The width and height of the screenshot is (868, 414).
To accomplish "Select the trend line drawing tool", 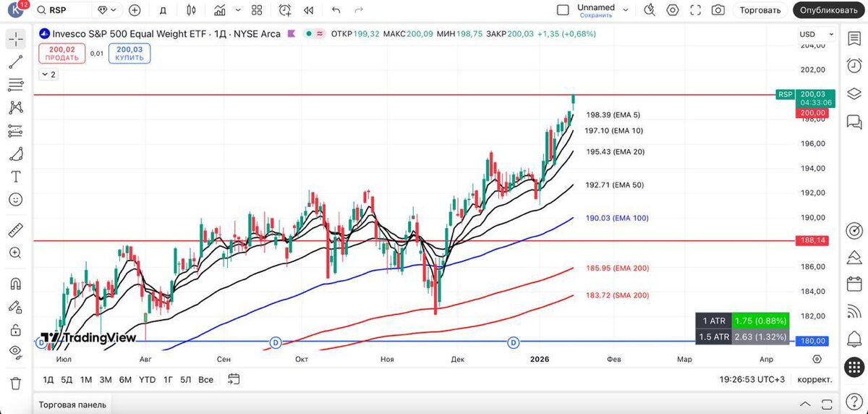I will (15, 62).
